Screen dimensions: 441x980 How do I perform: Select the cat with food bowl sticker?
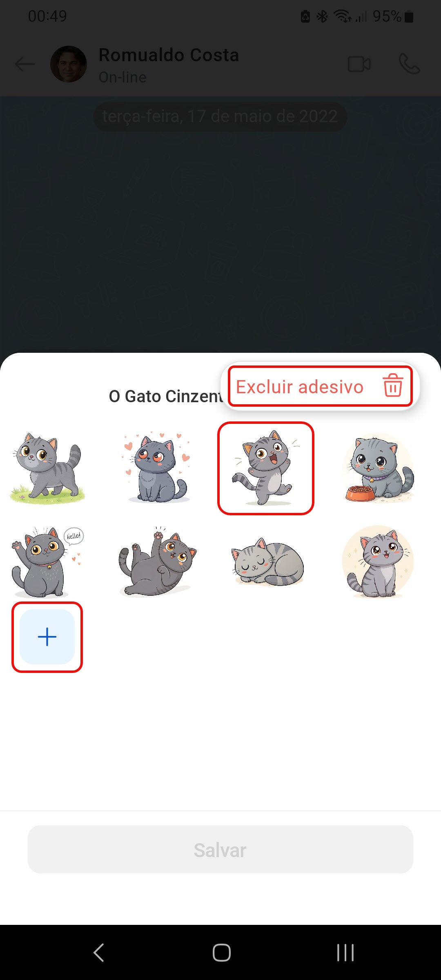pos(378,468)
